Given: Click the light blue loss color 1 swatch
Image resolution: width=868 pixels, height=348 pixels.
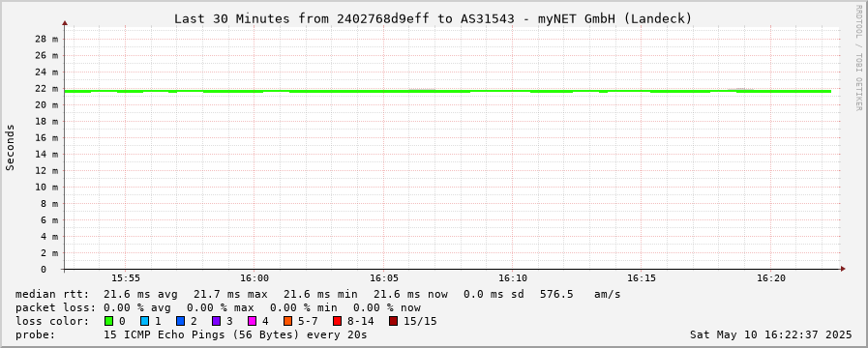Looking at the screenshot, I should pyautogui.click(x=144, y=321).
